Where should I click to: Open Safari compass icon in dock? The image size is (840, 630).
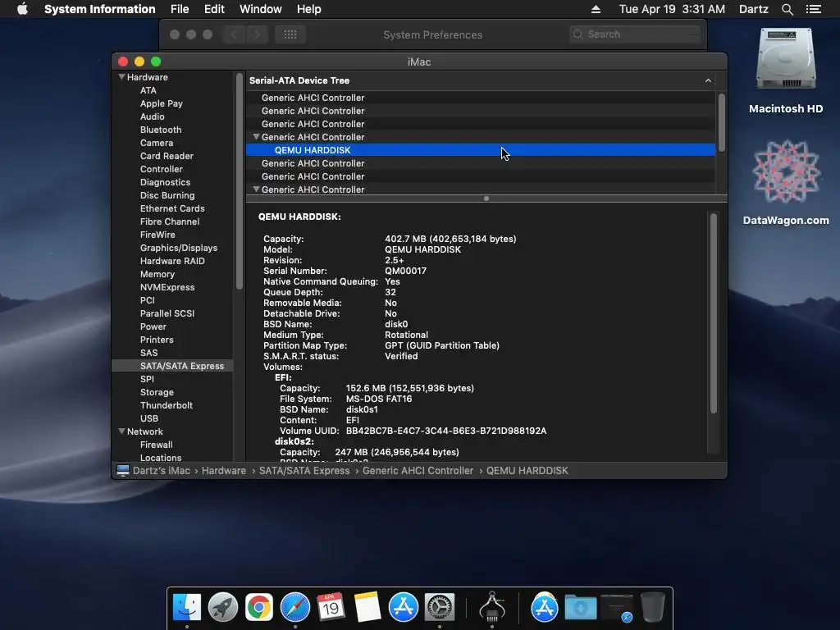tap(295, 608)
